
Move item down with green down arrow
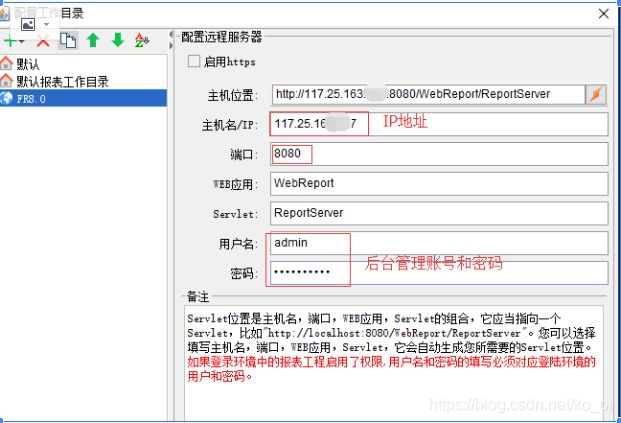pos(118,40)
